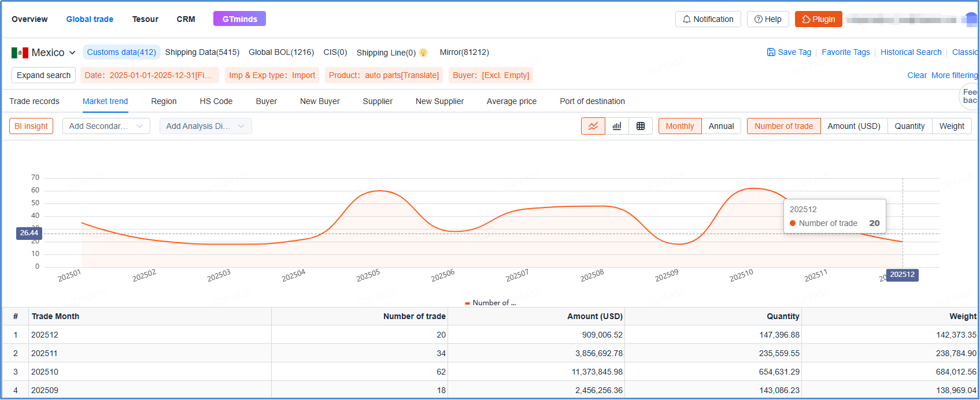Select the Annual period toggle
Screen dimensions: 980x400
point(721,126)
